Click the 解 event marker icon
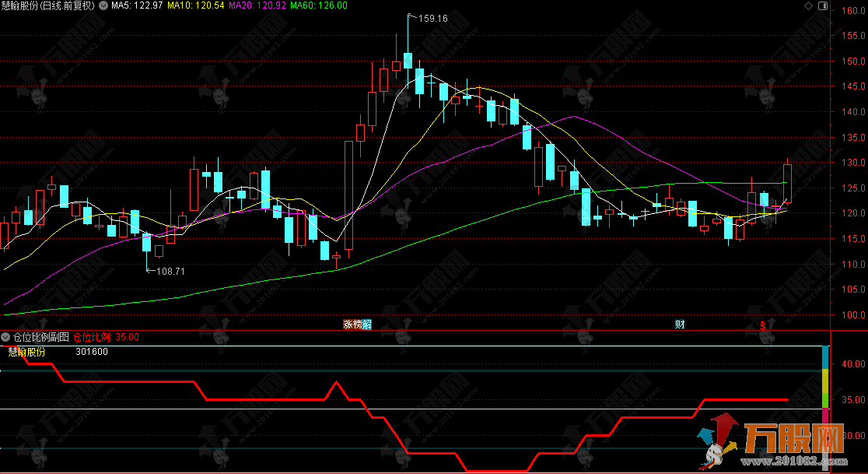Image resolution: width=868 pixels, height=474 pixels. point(367,325)
